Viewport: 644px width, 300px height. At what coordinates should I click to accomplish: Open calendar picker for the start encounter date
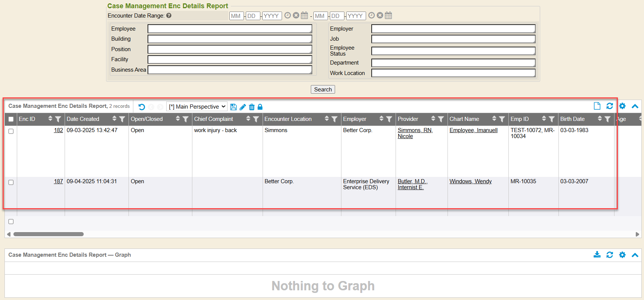[x=304, y=15]
